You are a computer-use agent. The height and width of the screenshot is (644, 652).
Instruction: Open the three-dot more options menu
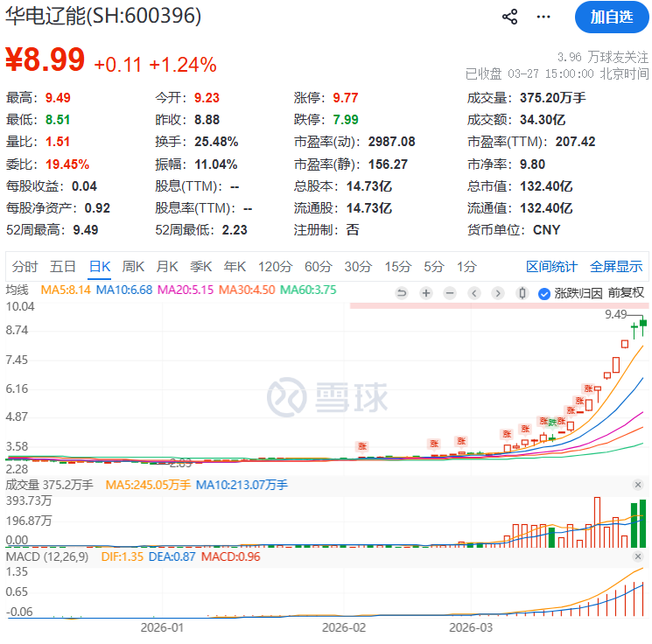[543, 17]
